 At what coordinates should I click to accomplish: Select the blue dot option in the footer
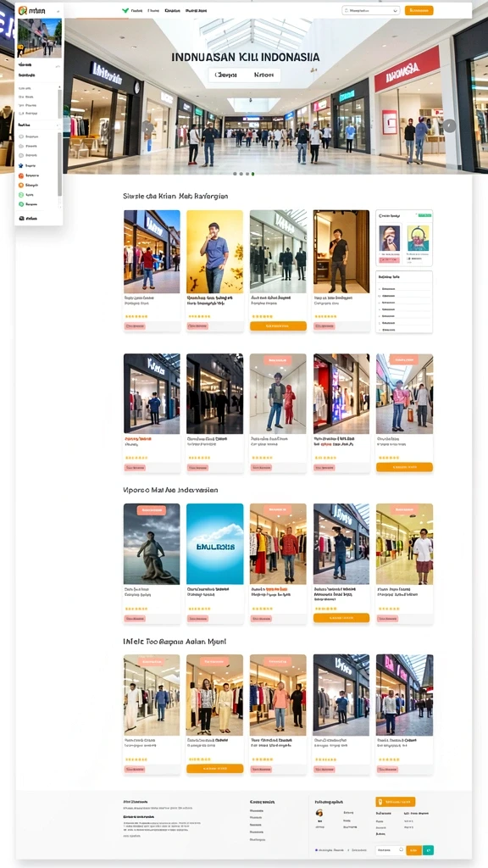click(x=317, y=849)
